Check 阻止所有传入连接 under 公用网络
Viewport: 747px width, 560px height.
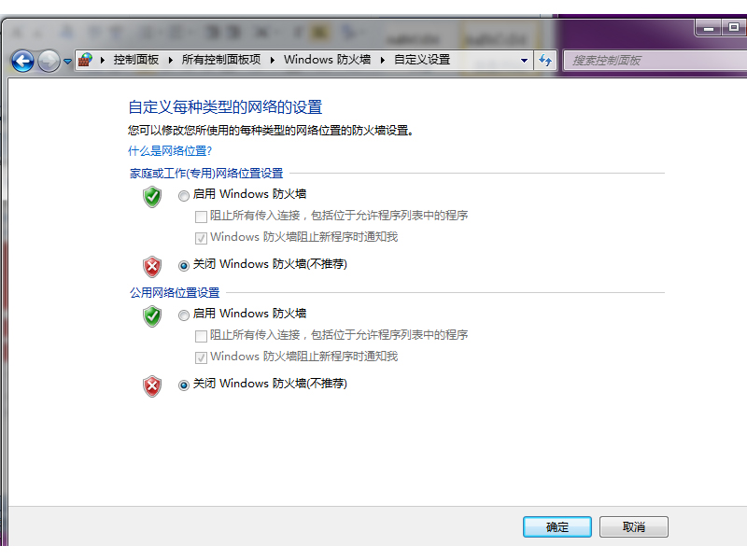pos(201,336)
